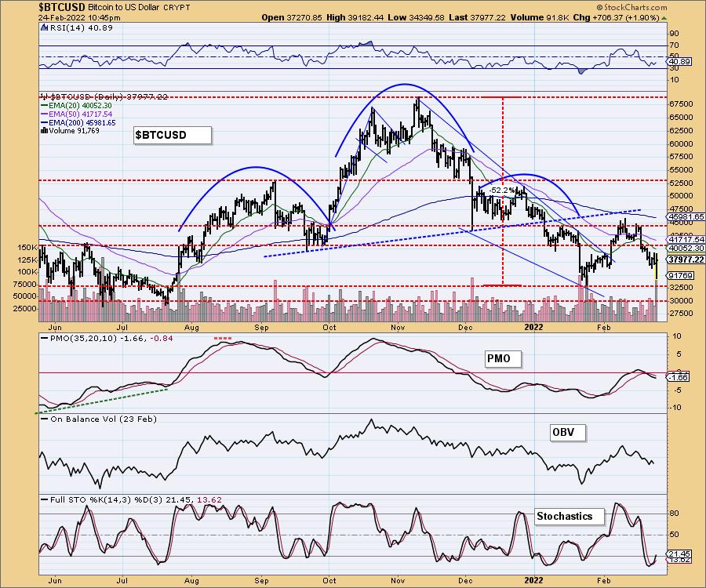
Task: Click the 150K volume axis label
Action: click(x=28, y=248)
